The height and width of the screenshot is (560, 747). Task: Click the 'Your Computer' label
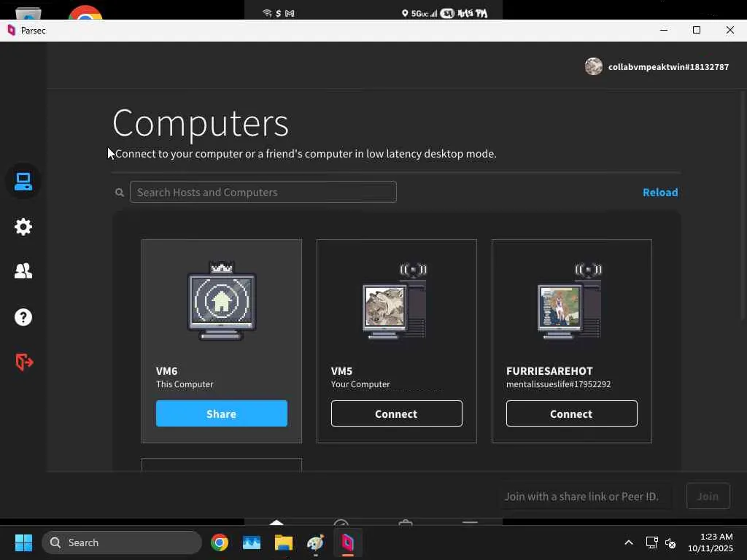click(360, 384)
